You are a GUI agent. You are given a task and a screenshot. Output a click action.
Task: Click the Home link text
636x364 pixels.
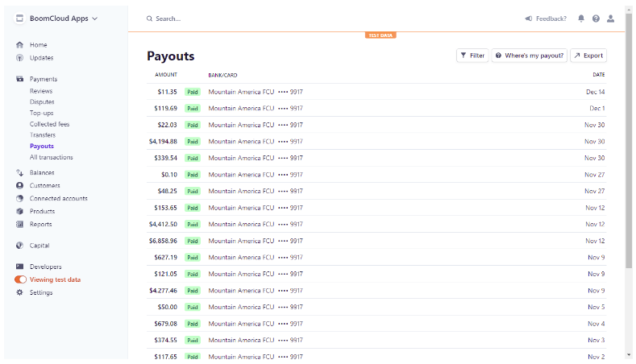[x=39, y=45]
